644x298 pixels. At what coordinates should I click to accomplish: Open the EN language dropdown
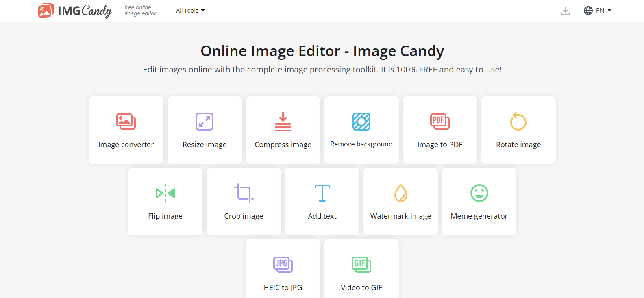point(603,11)
